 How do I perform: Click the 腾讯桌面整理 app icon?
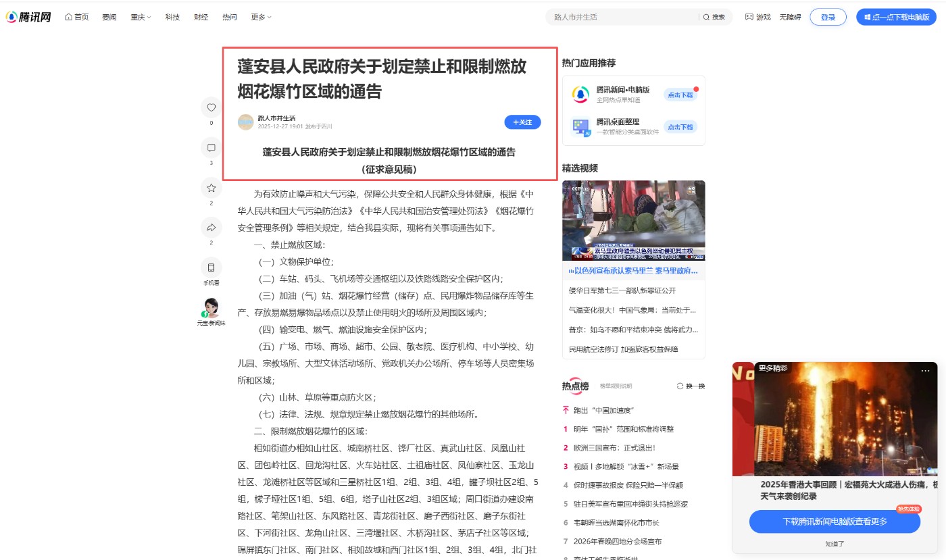click(x=580, y=126)
